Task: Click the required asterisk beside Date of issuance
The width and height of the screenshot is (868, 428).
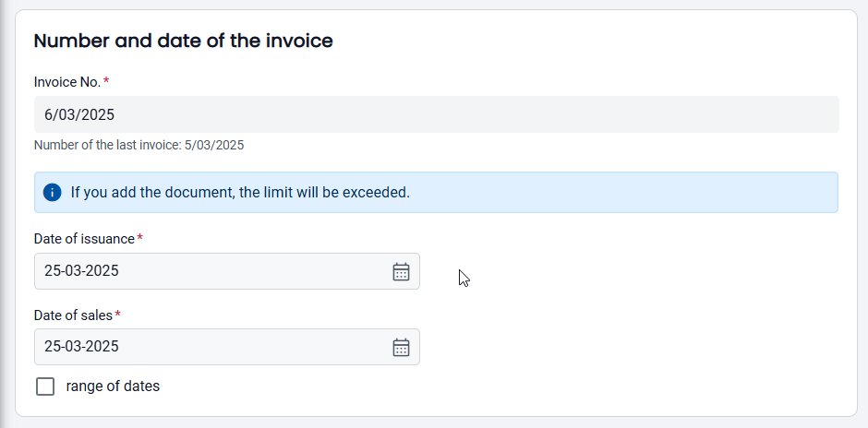Action: (x=140, y=239)
